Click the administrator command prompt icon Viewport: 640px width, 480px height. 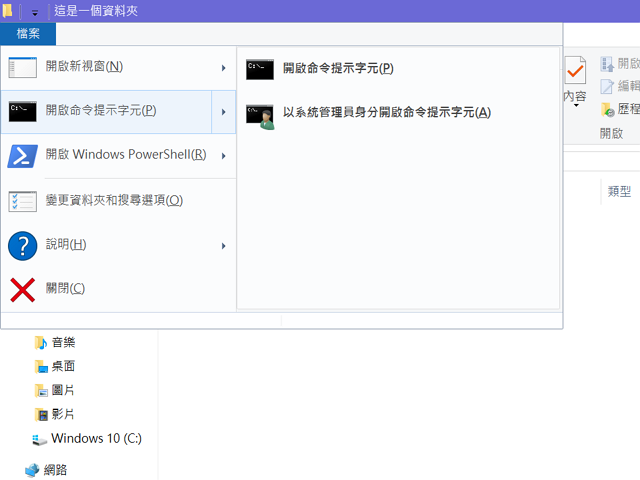(x=260, y=117)
